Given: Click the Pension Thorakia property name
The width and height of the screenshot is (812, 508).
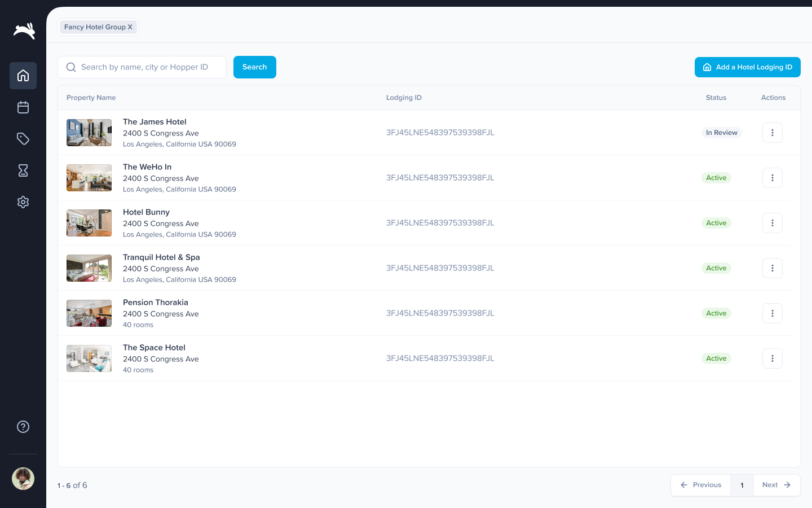Looking at the screenshot, I should coord(156,303).
